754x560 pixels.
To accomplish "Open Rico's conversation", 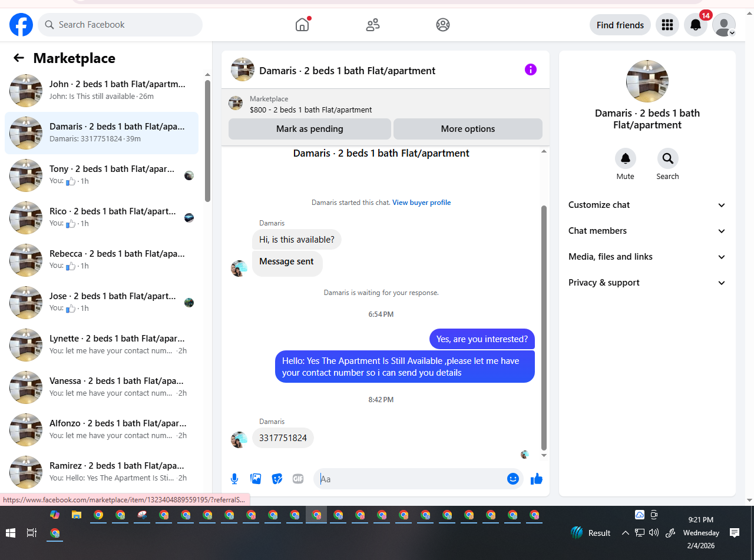I will pos(101,218).
